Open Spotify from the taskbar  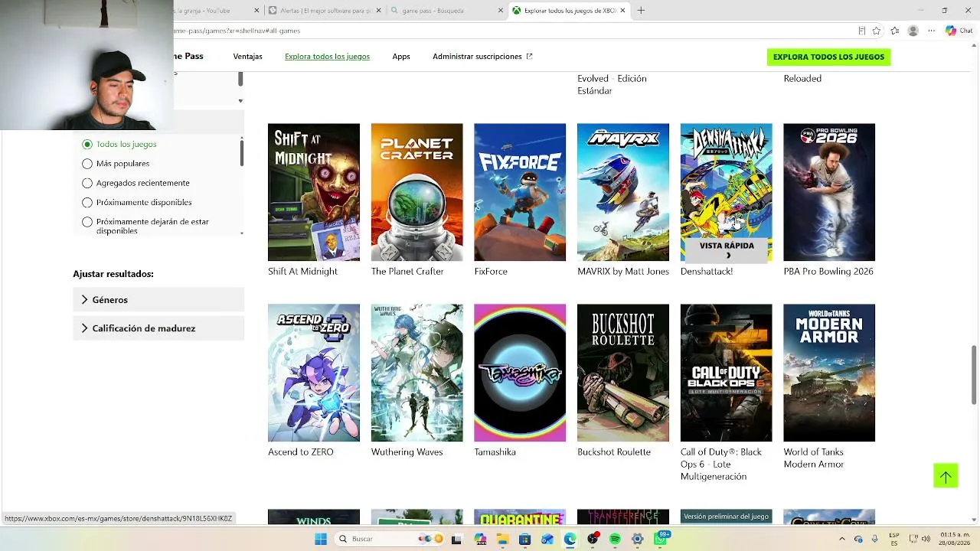click(615, 539)
